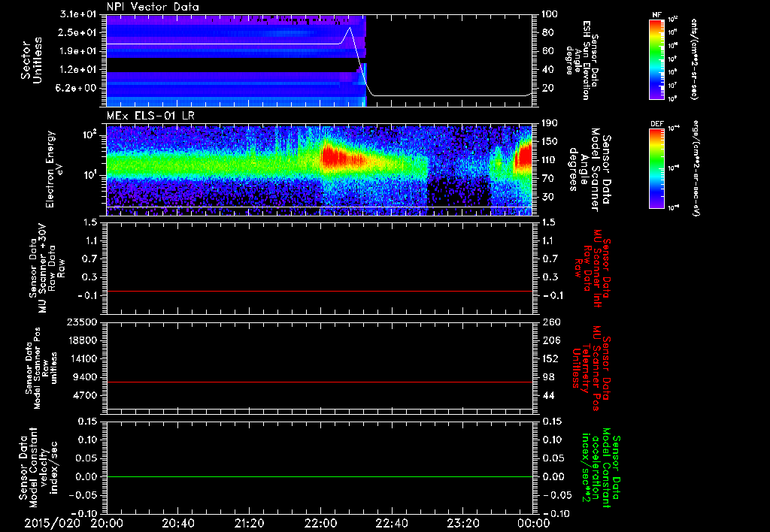
Task: Click the 23:20 time axis label
Action: click(462, 523)
